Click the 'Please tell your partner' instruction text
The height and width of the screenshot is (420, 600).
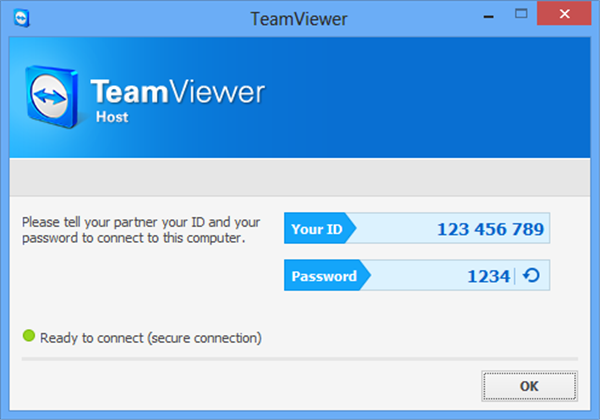tap(141, 230)
